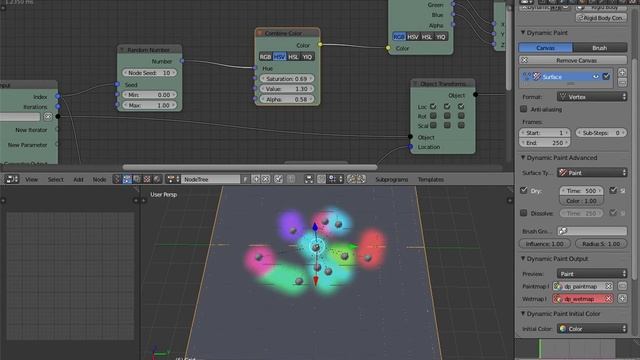Click the Value 1.30 slider
Viewport: 640px width, 360px height.
pos(287,89)
